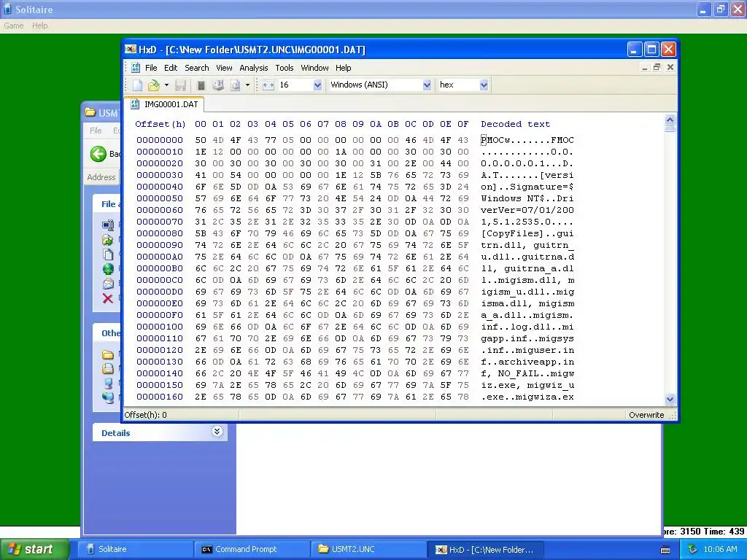Click the hex view scroll-down arrow
Screen dimensions: 747x560
(670, 400)
